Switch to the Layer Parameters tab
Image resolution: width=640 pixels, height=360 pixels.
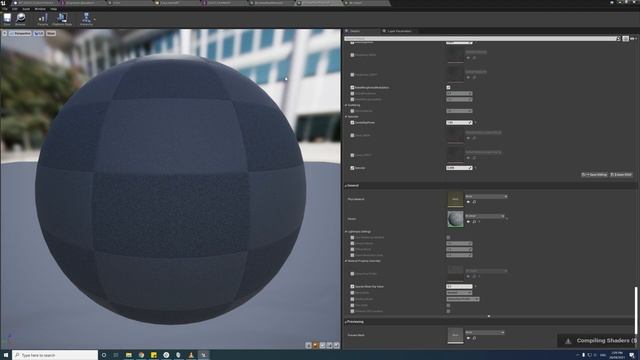(x=399, y=31)
